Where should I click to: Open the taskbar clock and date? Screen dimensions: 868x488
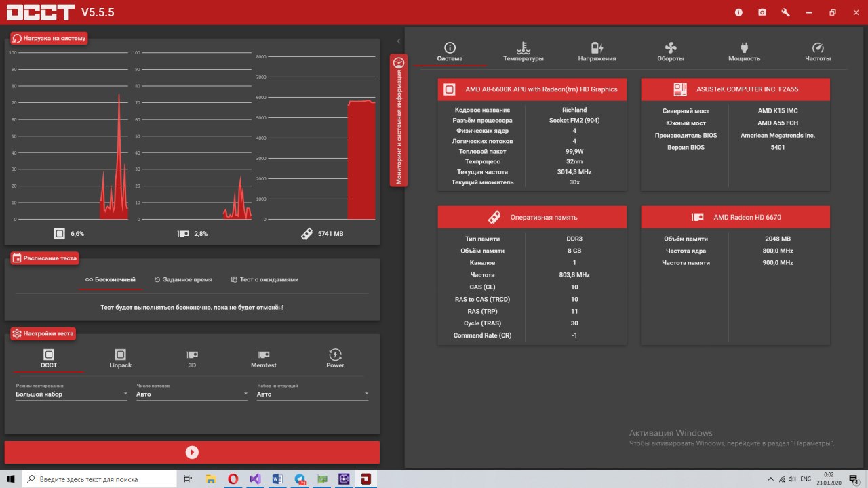829,479
